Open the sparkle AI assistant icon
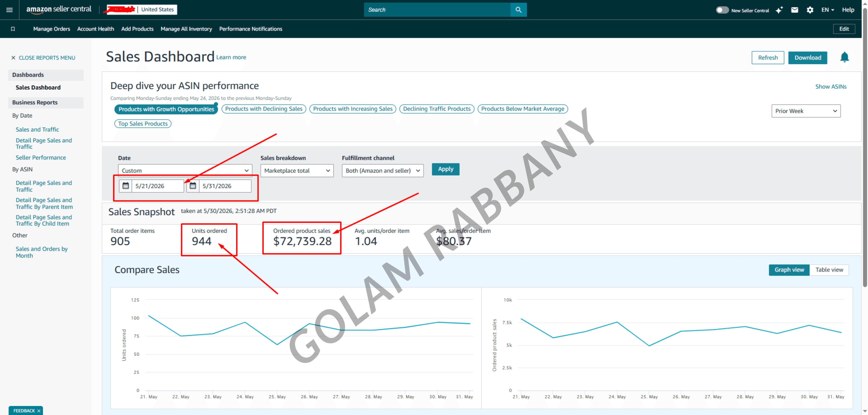Image resolution: width=868 pixels, height=415 pixels. click(779, 10)
